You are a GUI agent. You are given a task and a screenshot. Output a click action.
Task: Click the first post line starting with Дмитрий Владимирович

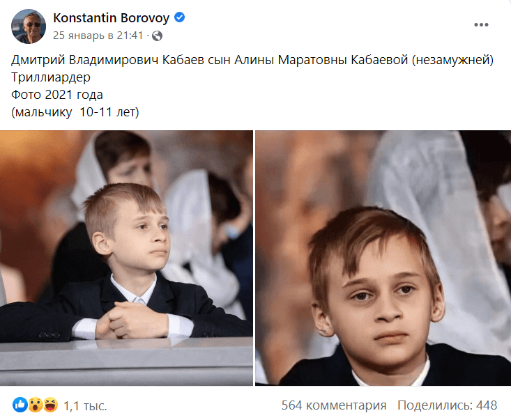(252, 60)
